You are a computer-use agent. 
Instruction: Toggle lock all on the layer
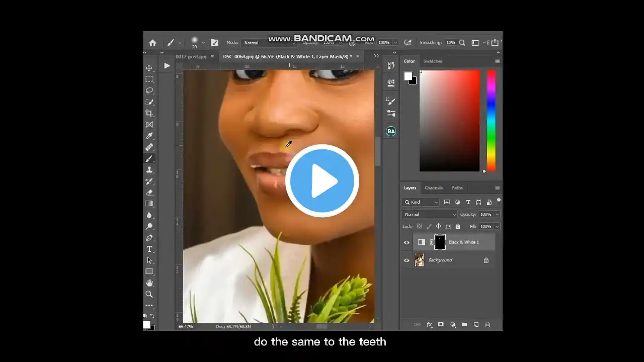(458, 227)
